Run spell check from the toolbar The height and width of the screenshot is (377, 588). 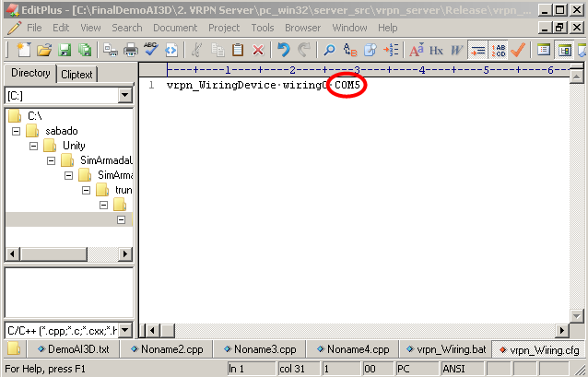pos(151,50)
